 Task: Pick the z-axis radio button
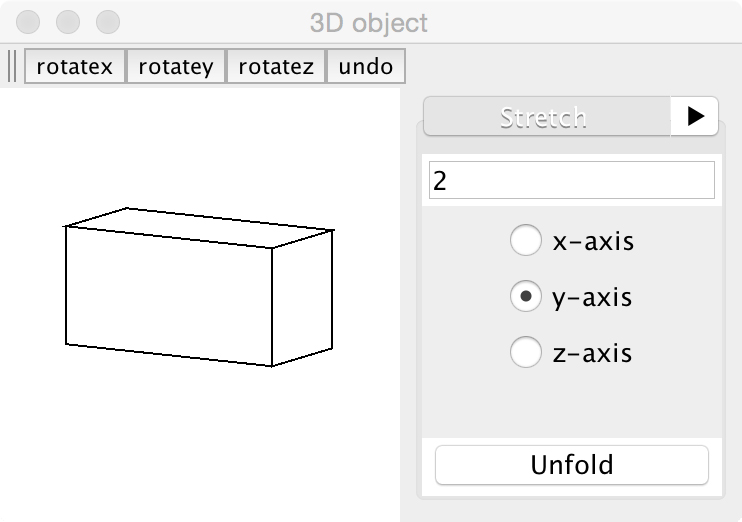coord(525,353)
